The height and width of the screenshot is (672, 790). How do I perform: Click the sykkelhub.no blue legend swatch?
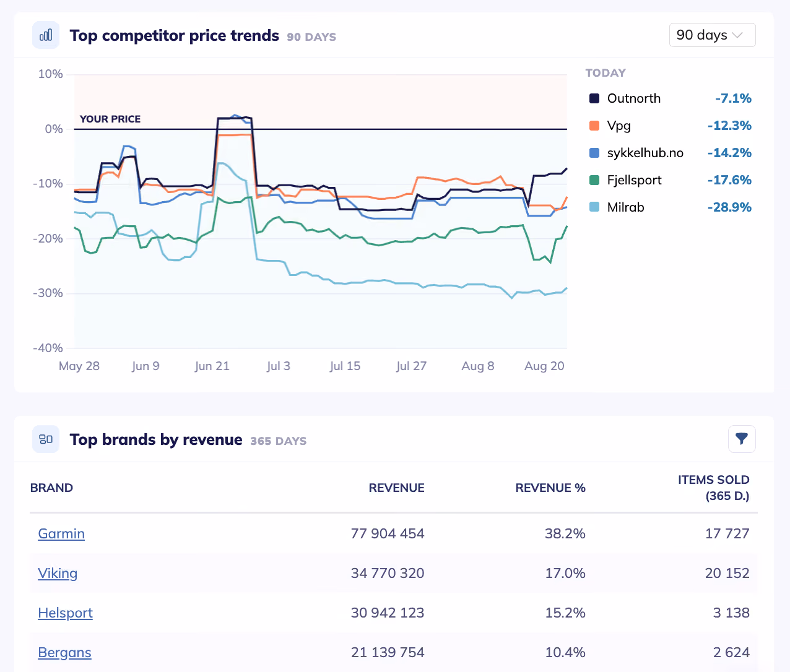pyautogui.click(x=594, y=153)
